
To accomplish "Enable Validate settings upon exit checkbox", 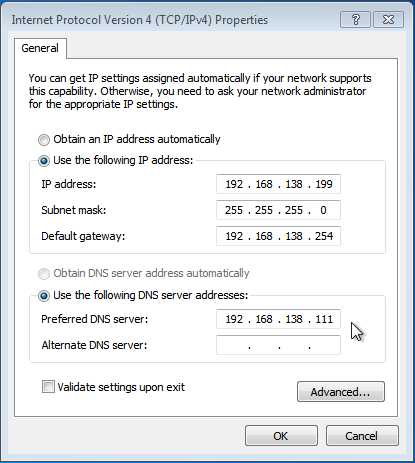I will (48, 387).
